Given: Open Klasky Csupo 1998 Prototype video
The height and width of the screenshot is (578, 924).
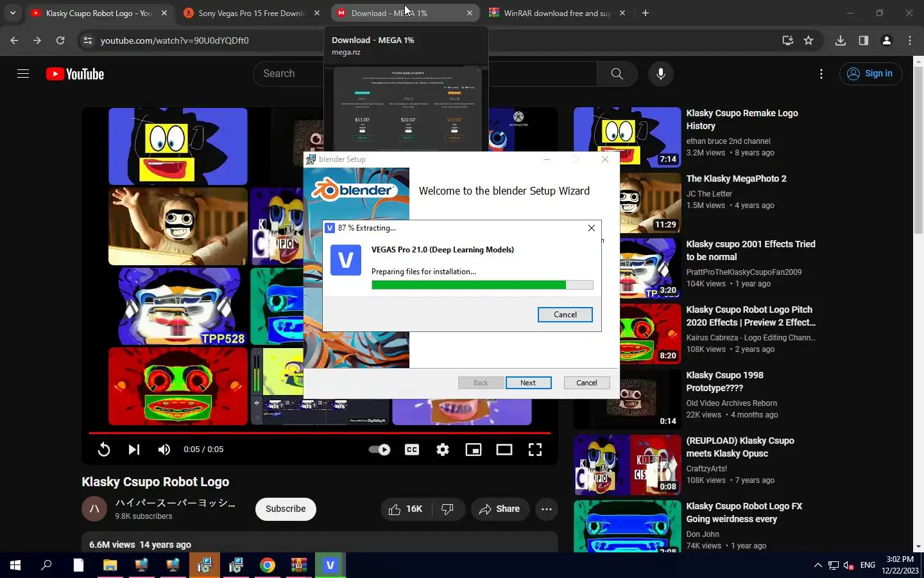Looking at the screenshot, I should click(725, 381).
